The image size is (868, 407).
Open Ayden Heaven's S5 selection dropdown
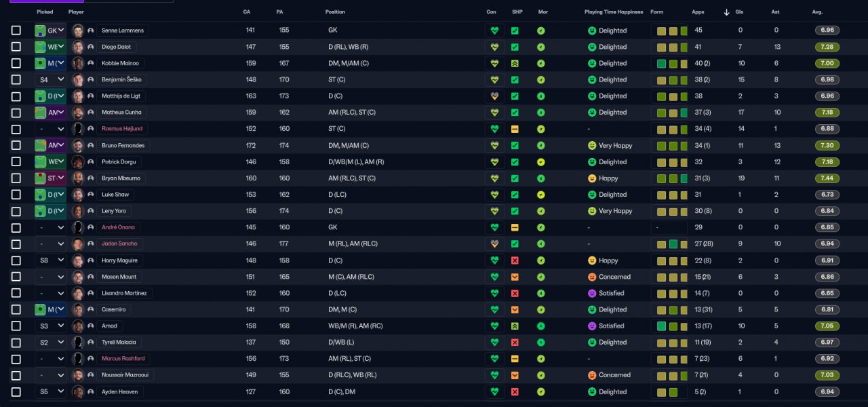tap(51, 391)
